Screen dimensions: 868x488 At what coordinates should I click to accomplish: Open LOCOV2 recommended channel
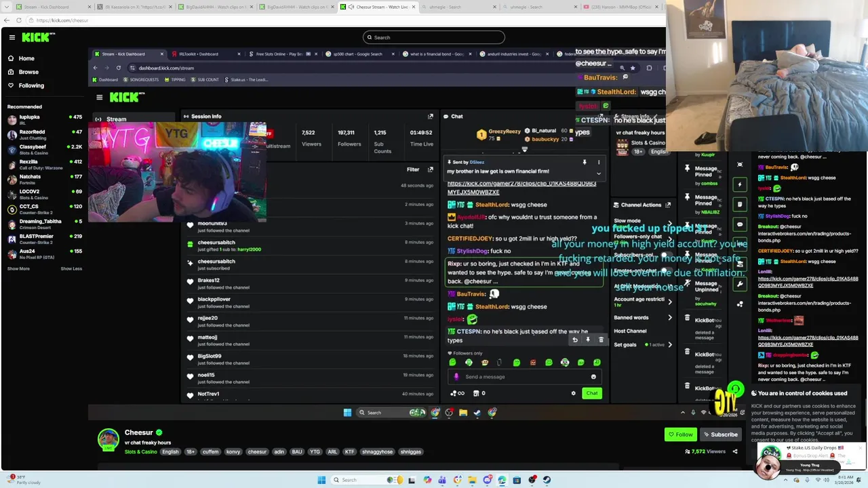[44, 195]
